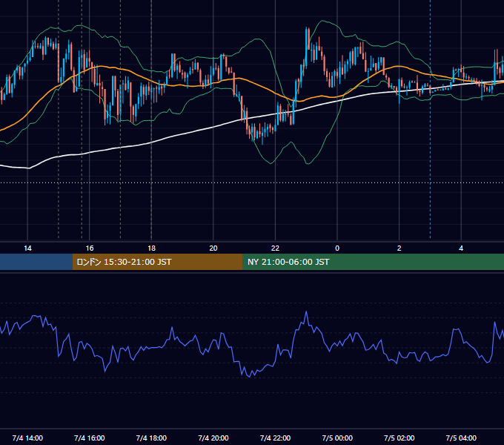504x445 pixels.
Task: Click the 0 hour label on price chart axis
Action: [x=337, y=248]
